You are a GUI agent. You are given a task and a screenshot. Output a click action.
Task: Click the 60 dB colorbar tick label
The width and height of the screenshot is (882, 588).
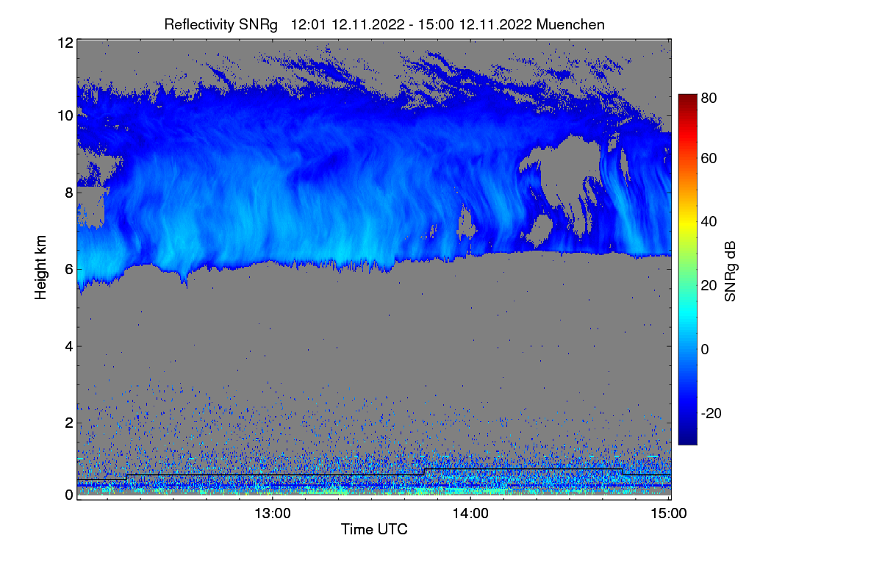click(x=709, y=158)
